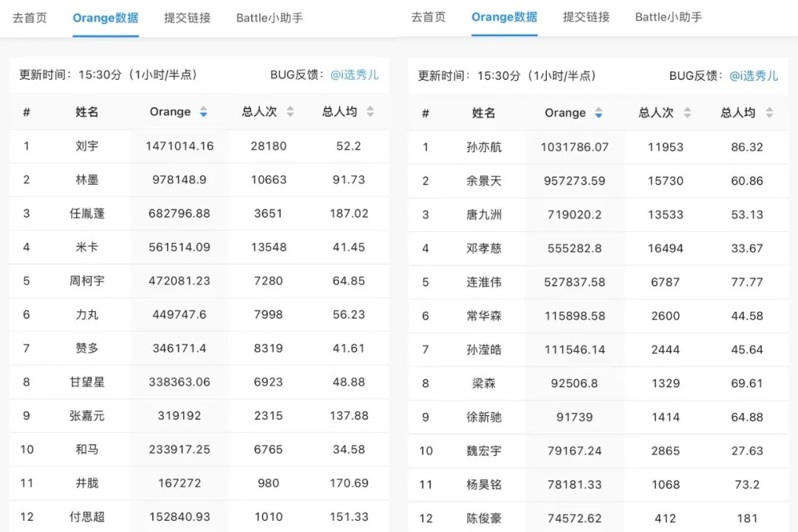
Task: Select name 余景天 row
Action: click(x=484, y=181)
